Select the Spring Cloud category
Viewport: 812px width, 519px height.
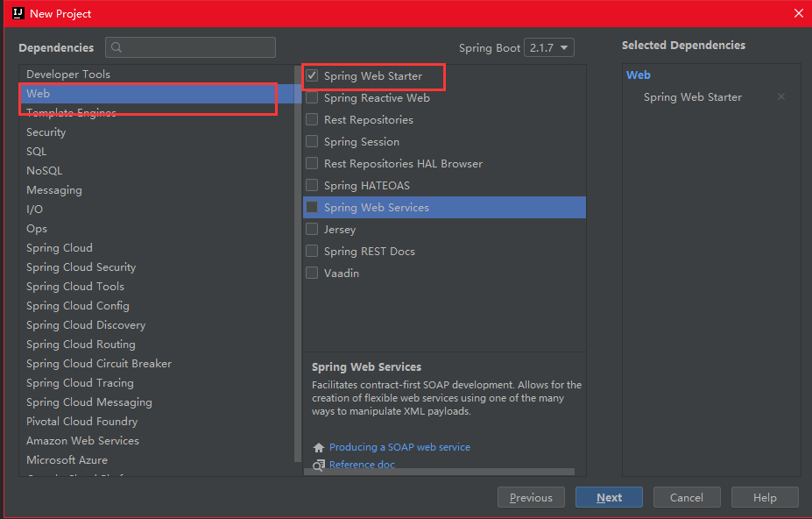157,247
